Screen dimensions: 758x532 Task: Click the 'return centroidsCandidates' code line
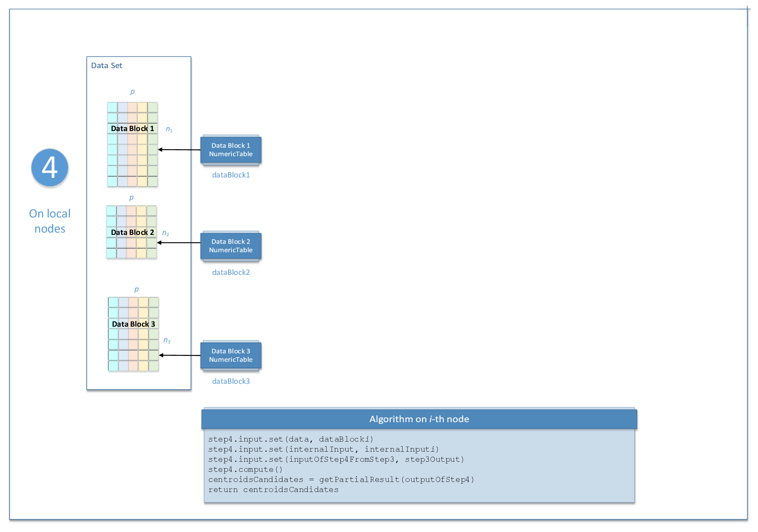(273, 490)
